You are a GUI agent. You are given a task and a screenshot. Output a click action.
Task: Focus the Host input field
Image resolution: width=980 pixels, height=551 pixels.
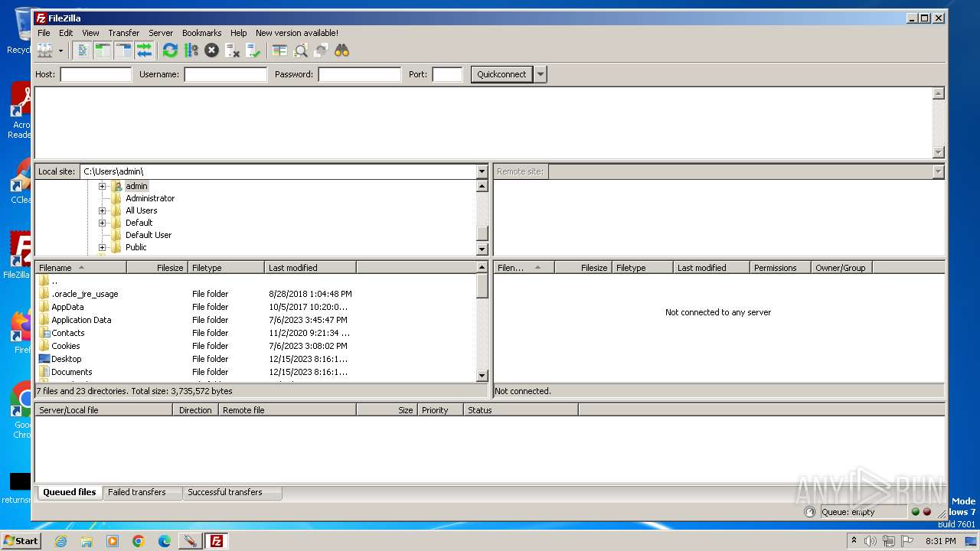click(96, 74)
